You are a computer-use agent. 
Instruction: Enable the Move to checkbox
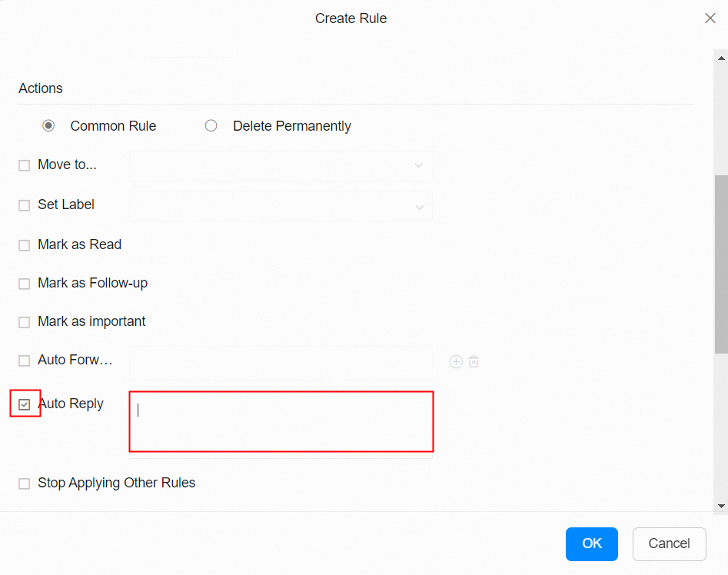tap(25, 165)
